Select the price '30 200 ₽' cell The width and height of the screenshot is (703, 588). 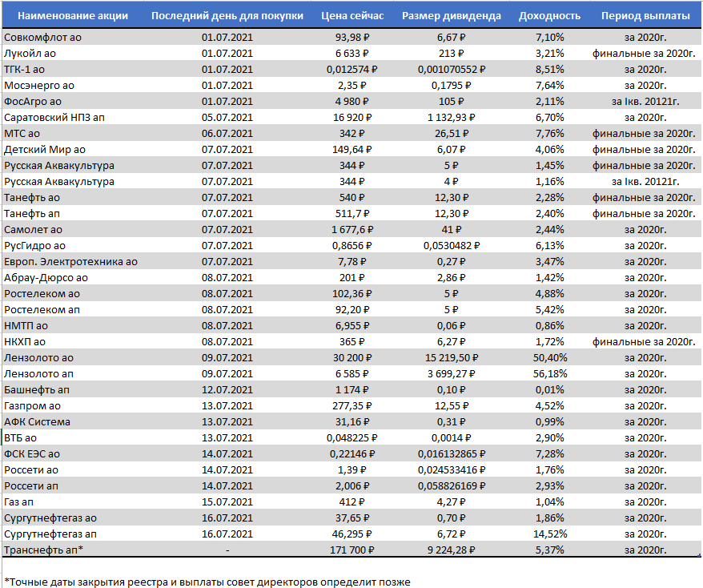[x=352, y=358]
